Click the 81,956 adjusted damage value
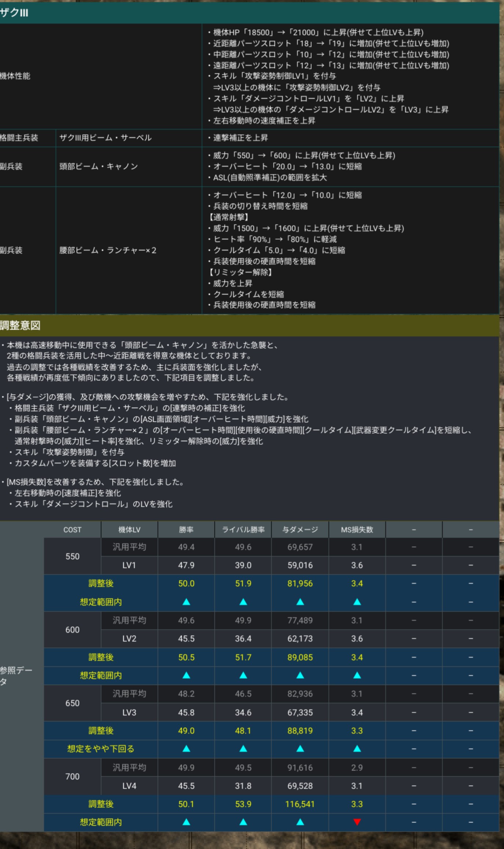This screenshot has width=504, height=849. [300, 583]
